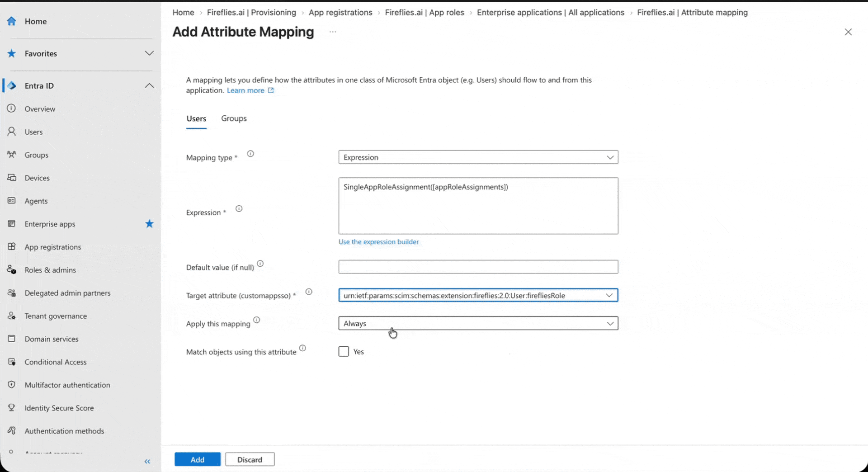Click the info icon beside Default value label
This screenshot has height=472, width=868.
click(x=260, y=264)
